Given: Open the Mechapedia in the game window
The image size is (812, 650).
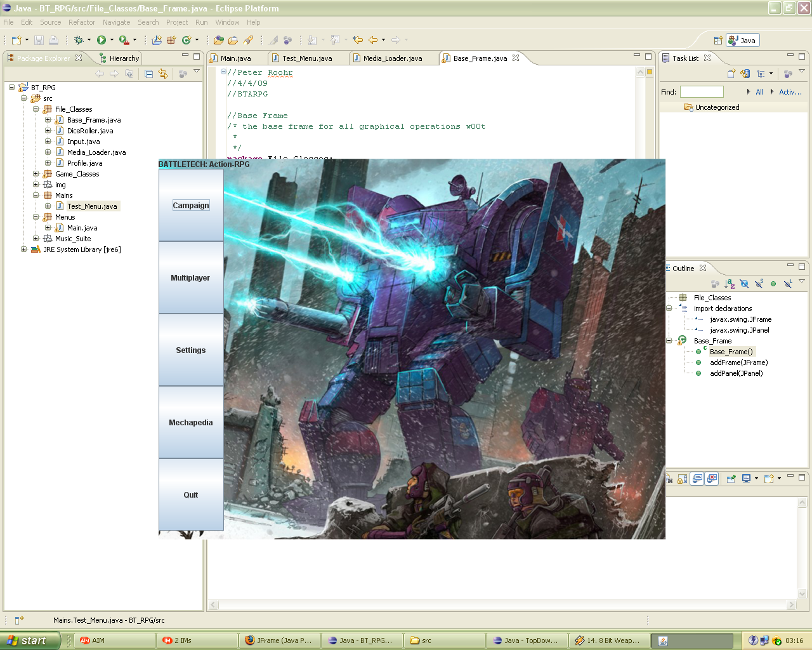Looking at the screenshot, I should coord(191,423).
